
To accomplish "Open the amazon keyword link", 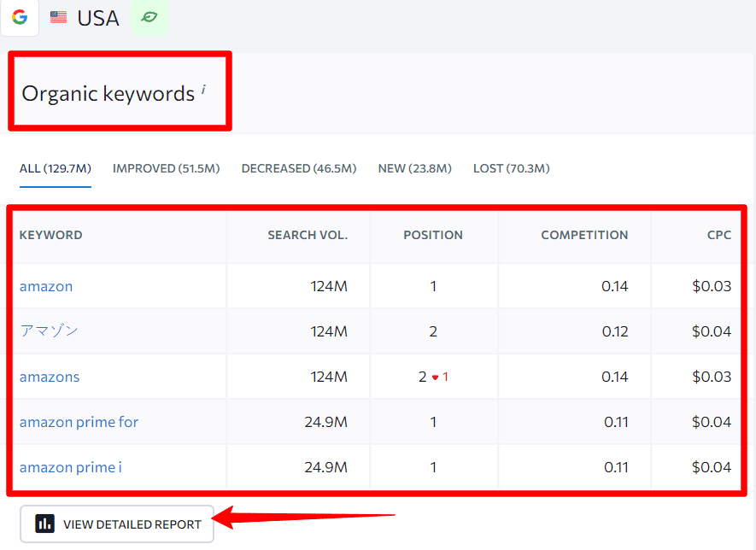I will 46,286.
